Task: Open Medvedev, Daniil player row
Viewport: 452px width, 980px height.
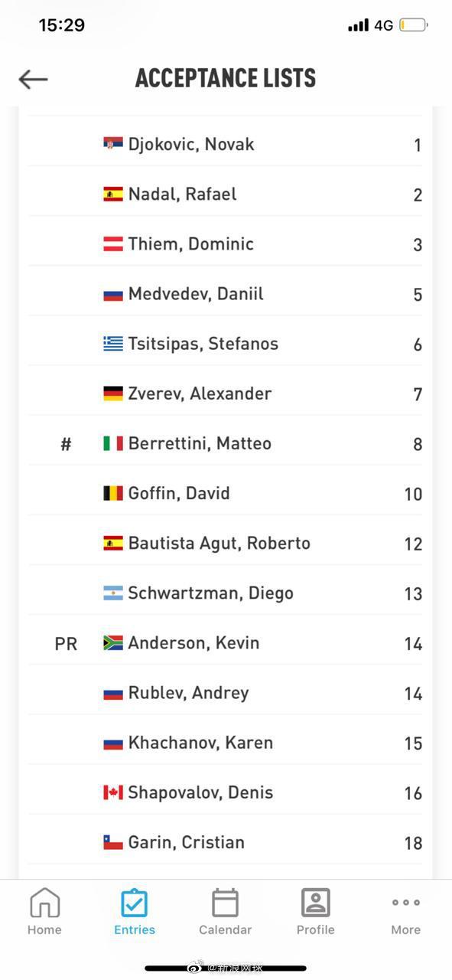Action: click(x=225, y=294)
